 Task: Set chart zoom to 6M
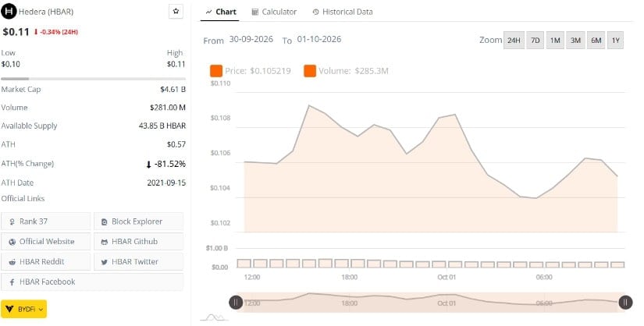pos(596,41)
